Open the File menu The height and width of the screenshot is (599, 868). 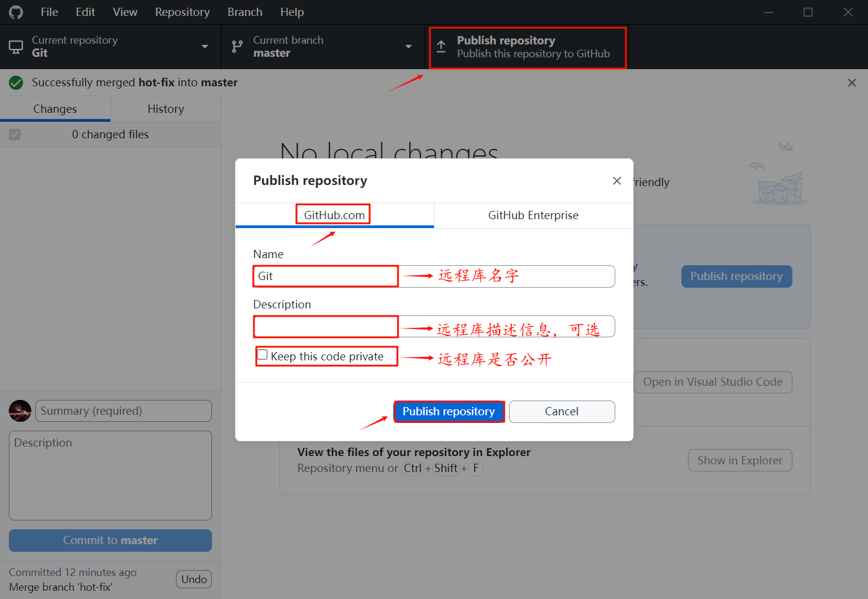pos(50,12)
